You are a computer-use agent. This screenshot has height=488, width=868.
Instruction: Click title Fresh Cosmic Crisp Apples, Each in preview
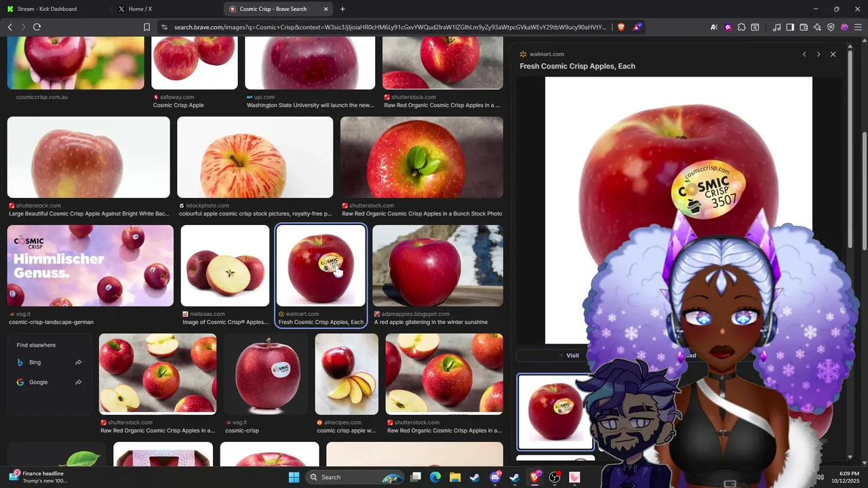point(577,66)
